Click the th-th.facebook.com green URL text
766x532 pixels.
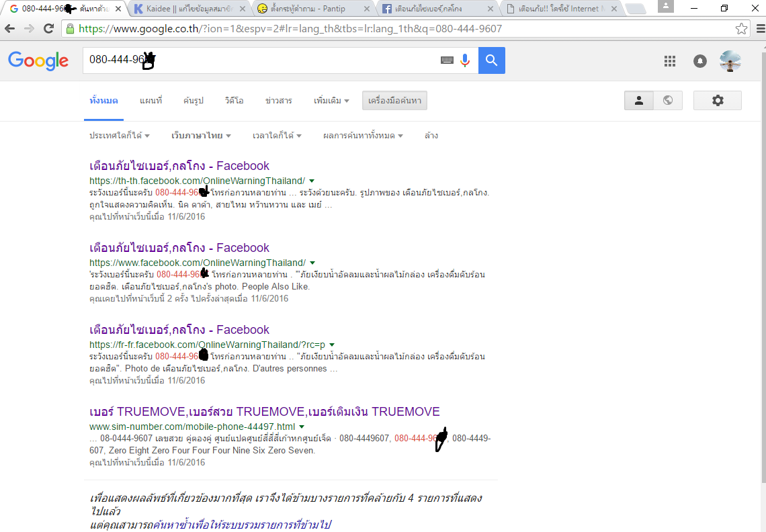click(198, 181)
